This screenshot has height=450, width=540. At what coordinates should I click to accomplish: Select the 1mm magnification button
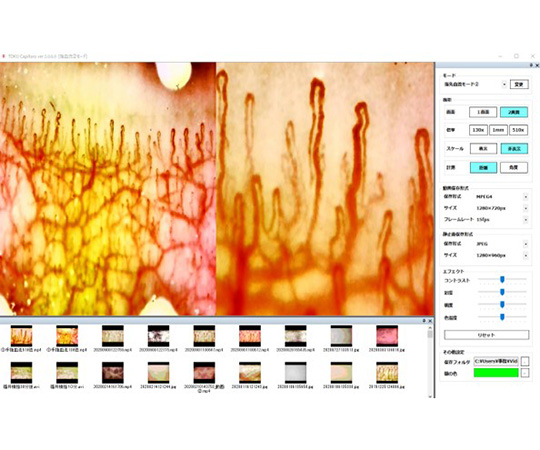(498, 130)
